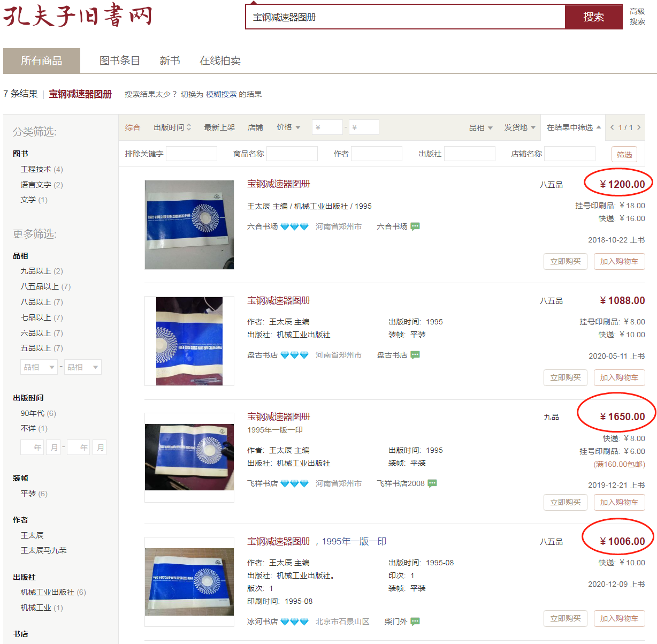Screen dimensions: 657x644
Task: Open thumbnail of ¥1200.00 book listing
Action: pos(189,225)
